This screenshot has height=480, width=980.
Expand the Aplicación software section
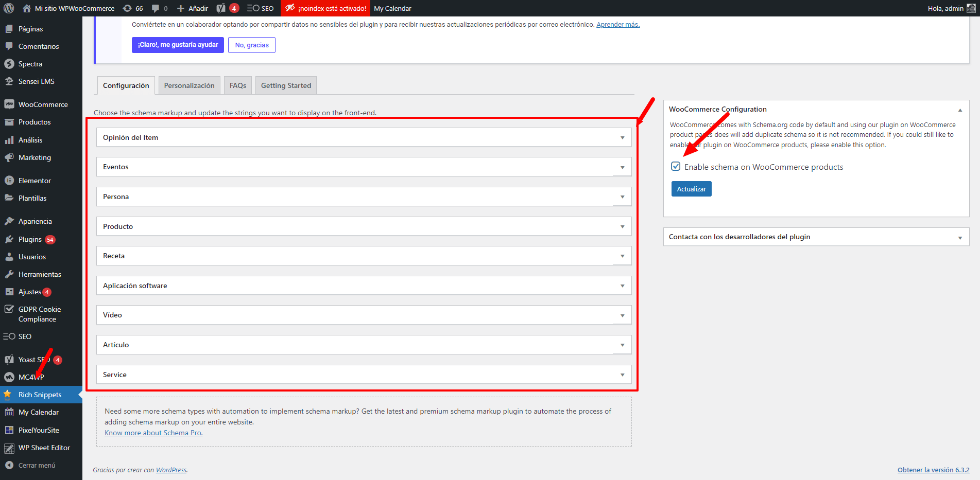(364, 286)
